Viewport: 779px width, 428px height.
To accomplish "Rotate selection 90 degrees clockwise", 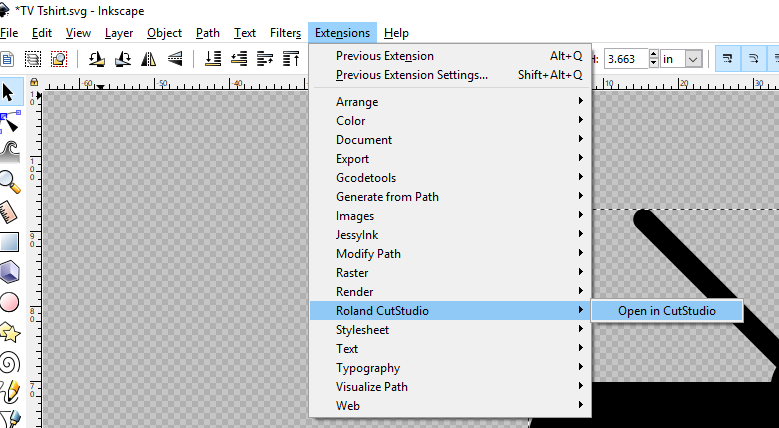I will tap(123, 59).
